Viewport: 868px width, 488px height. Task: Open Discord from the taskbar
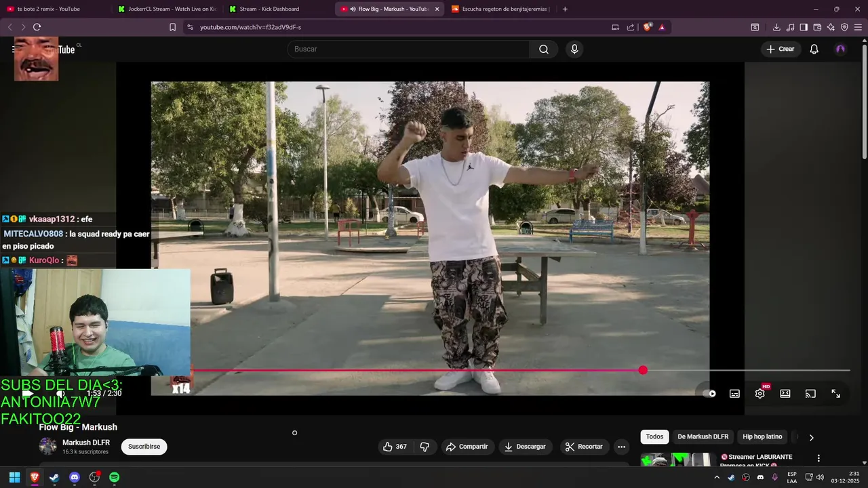[75, 477]
